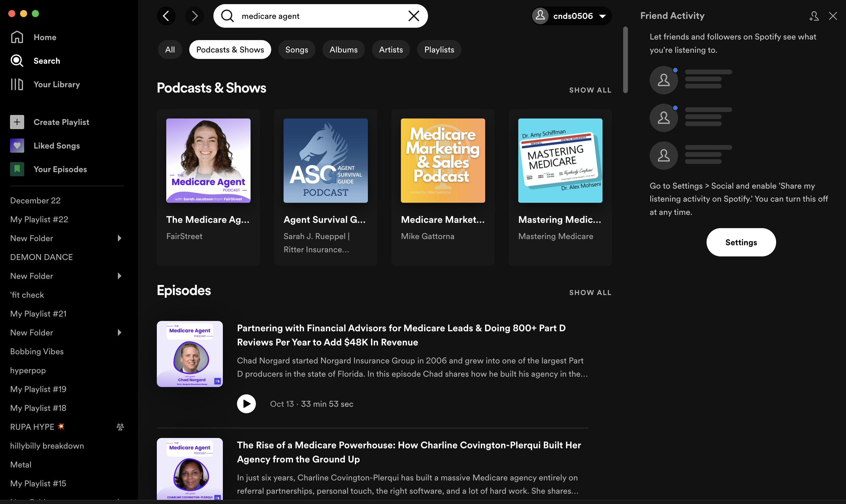Open the DEMON DANCE playlist

tap(42, 257)
